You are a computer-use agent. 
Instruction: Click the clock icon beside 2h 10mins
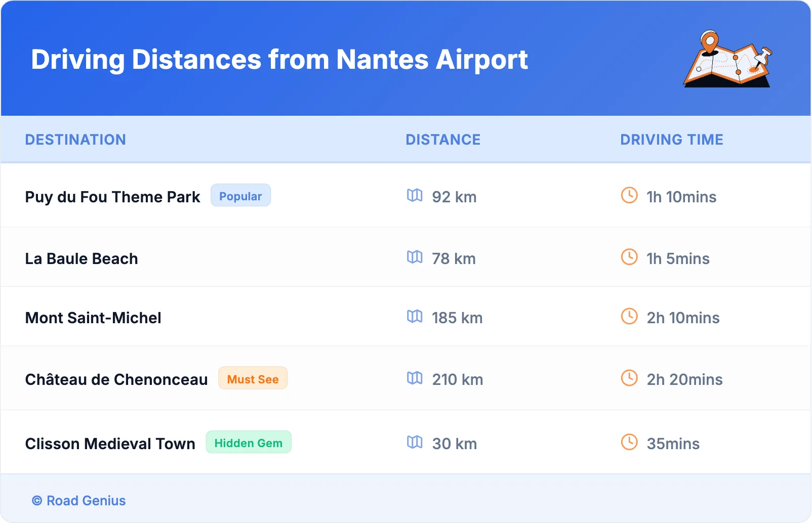[x=629, y=316]
